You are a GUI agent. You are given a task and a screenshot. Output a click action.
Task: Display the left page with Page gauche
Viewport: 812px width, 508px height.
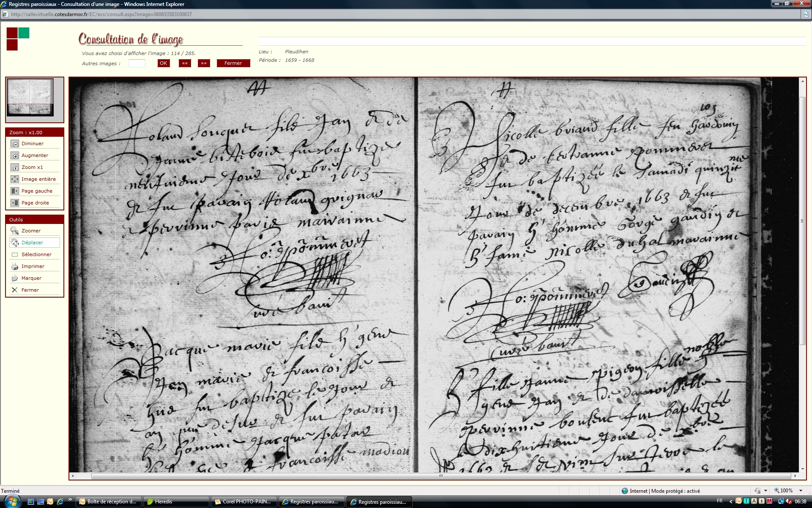point(15,191)
